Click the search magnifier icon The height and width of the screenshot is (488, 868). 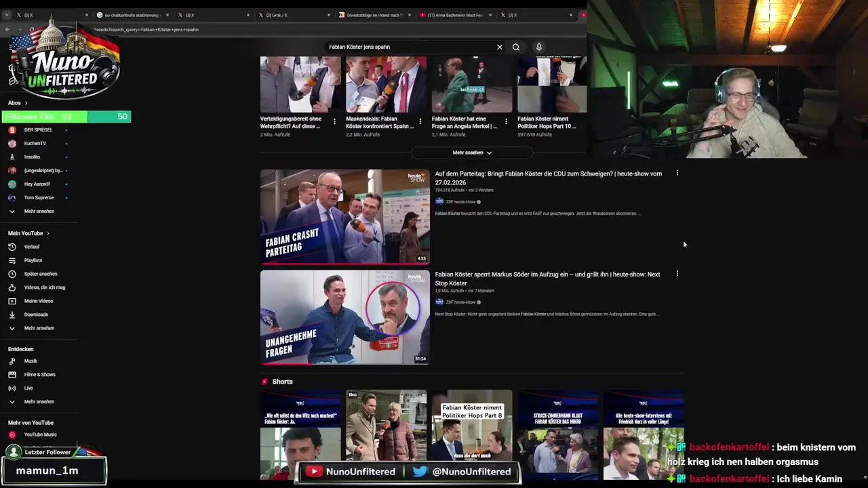pyautogui.click(x=516, y=47)
